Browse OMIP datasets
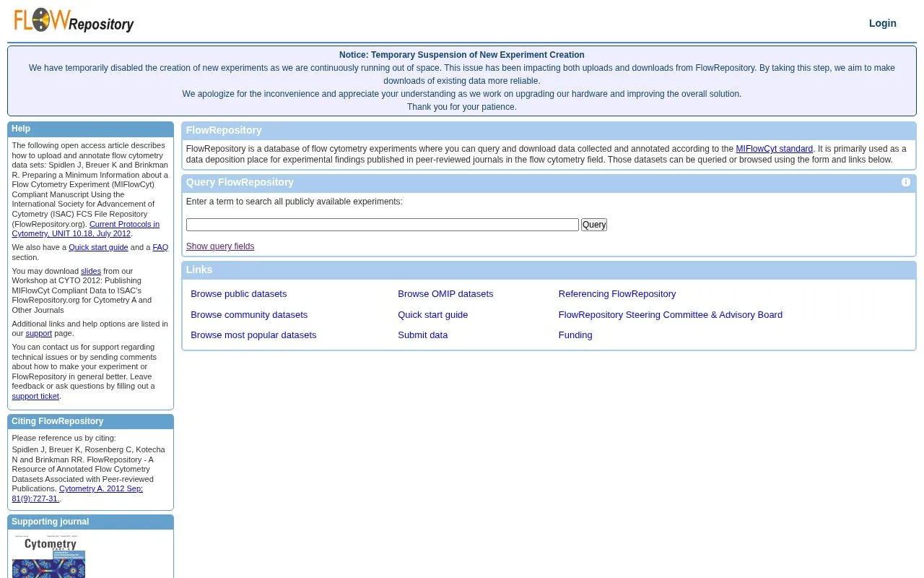The width and height of the screenshot is (924, 578). 445,294
